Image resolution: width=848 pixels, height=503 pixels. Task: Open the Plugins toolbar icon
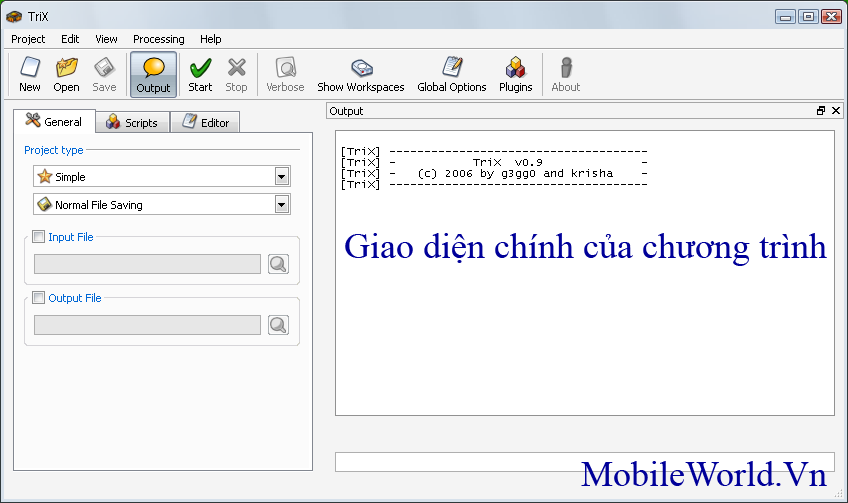515,74
